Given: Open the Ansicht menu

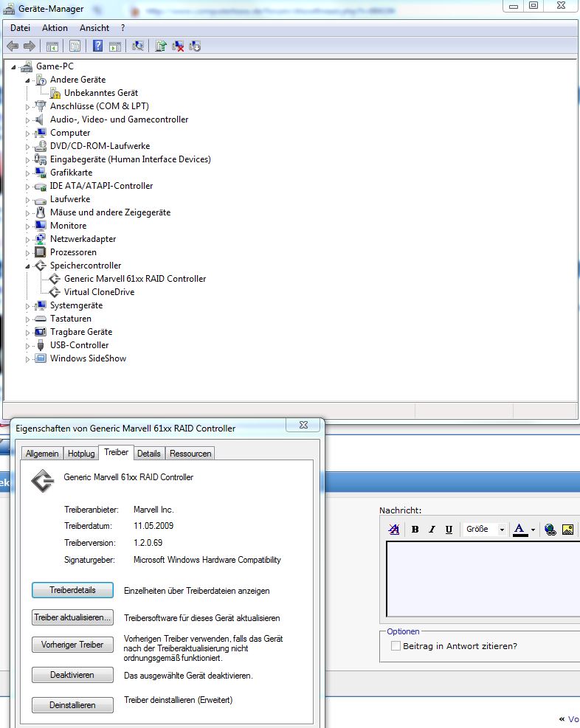Looking at the screenshot, I should tap(94, 28).
